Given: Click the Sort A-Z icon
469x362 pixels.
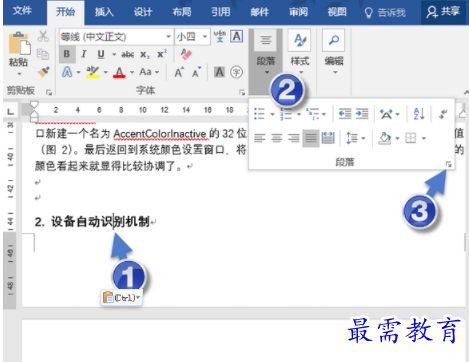Looking at the screenshot, I should coord(419,114).
